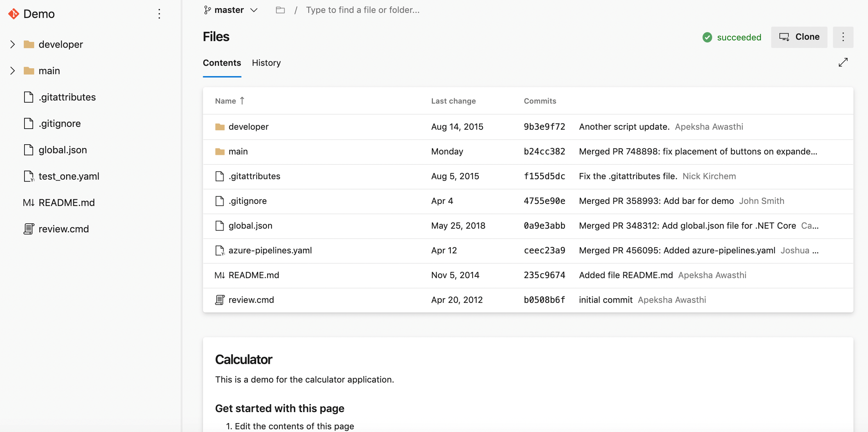Click the review.cmd file row
Screen dimensions: 868x432
point(251,299)
